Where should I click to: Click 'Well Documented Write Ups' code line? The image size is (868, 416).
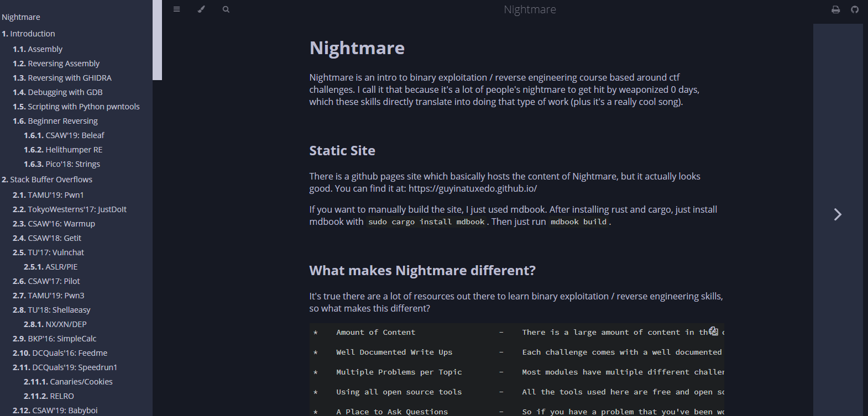394,352
